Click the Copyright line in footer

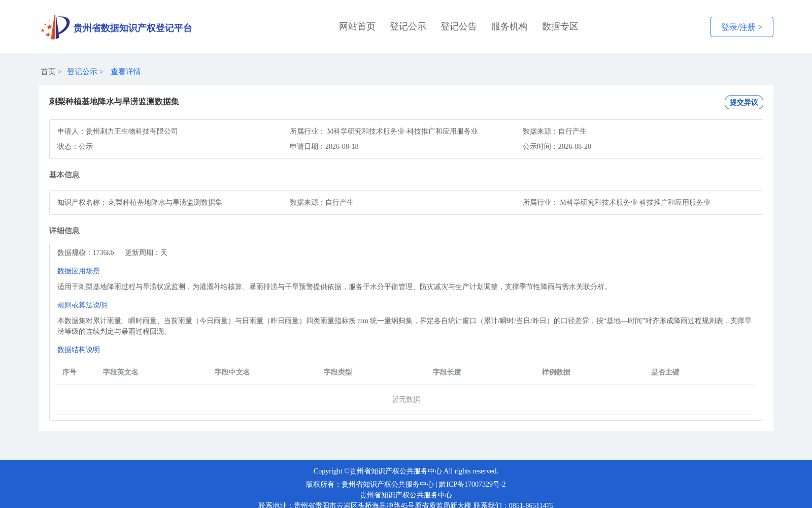point(406,471)
